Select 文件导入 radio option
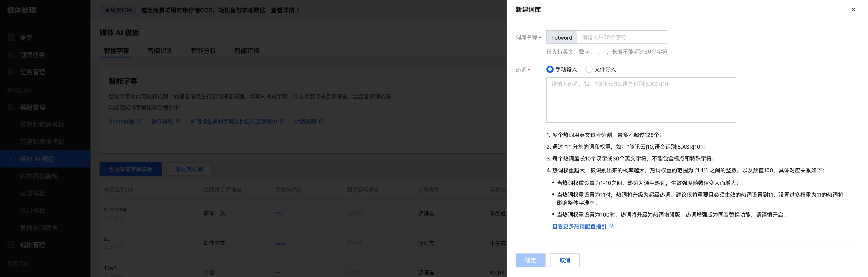This screenshot has width=868, height=277. click(600, 69)
